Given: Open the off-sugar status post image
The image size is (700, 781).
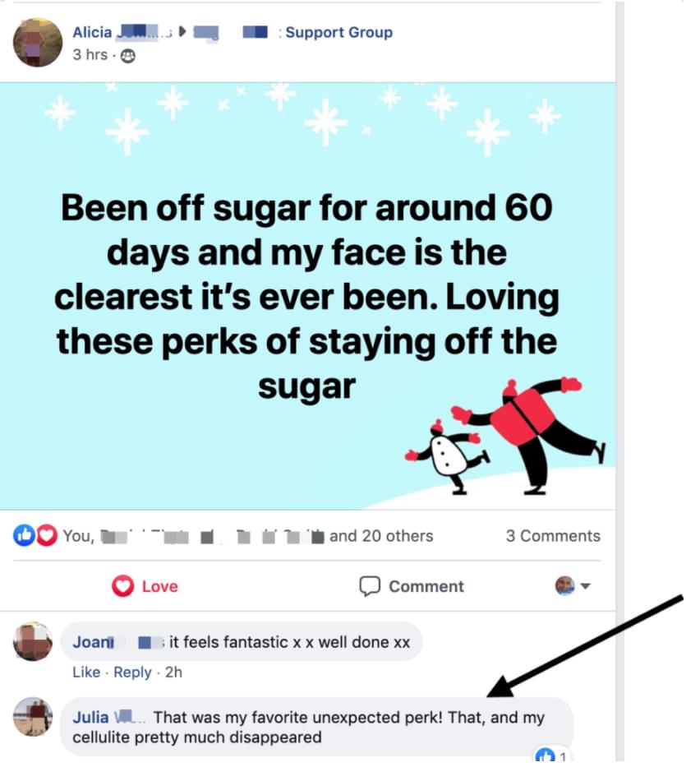Looking at the screenshot, I should coord(307,296).
